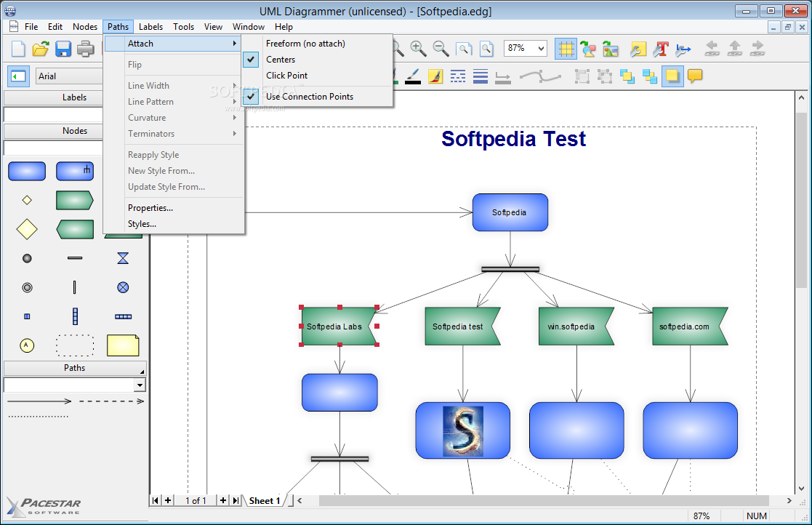Zoom in with the plus magnifier
The image size is (812, 525).
point(418,49)
